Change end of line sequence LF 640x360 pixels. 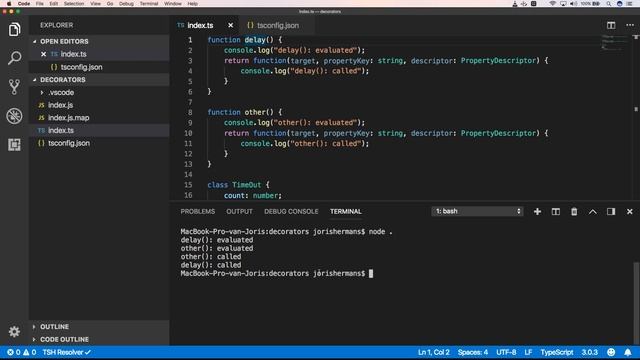coord(528,352)
